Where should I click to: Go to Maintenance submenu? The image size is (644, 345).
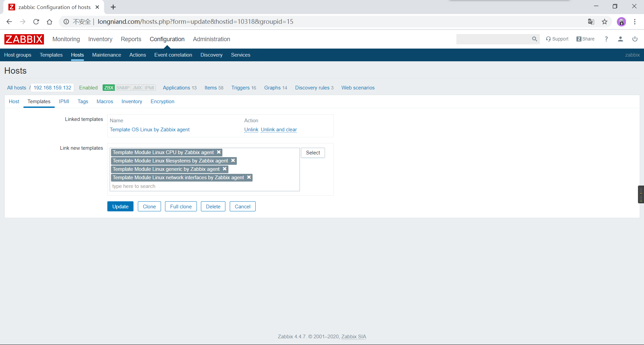[106, 55]
